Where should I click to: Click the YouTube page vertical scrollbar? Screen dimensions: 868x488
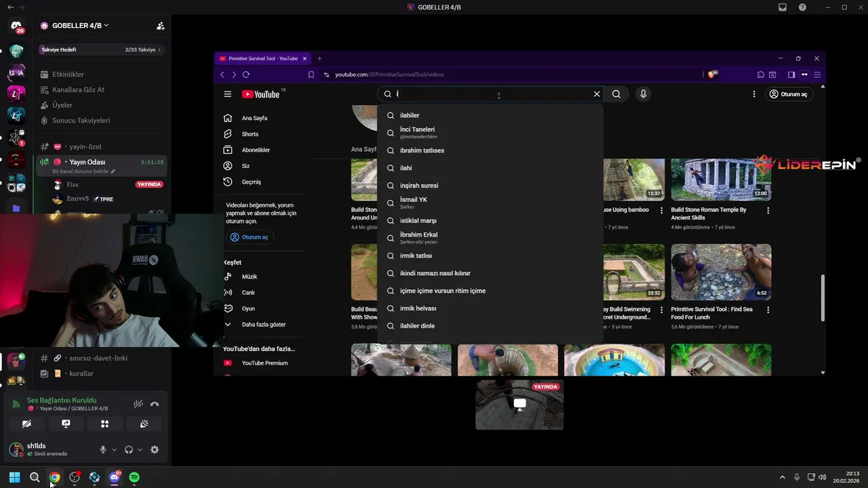(x=823, y=298)
